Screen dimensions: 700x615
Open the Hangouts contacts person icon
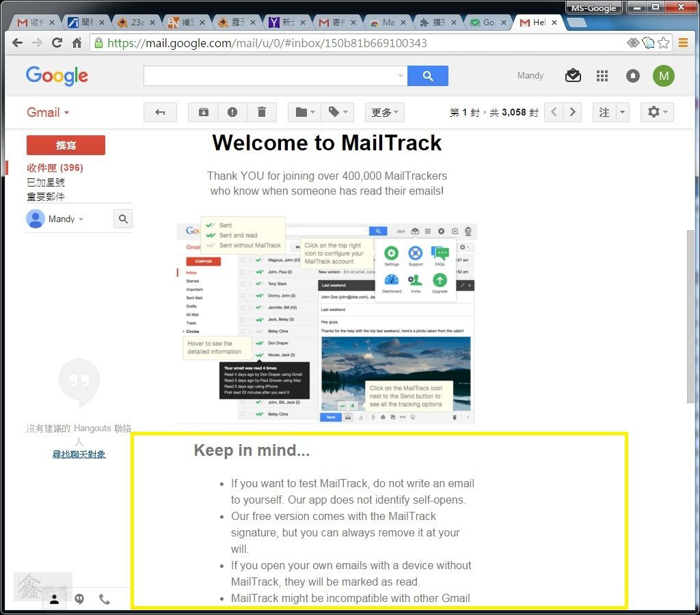[x=55, y=599]
